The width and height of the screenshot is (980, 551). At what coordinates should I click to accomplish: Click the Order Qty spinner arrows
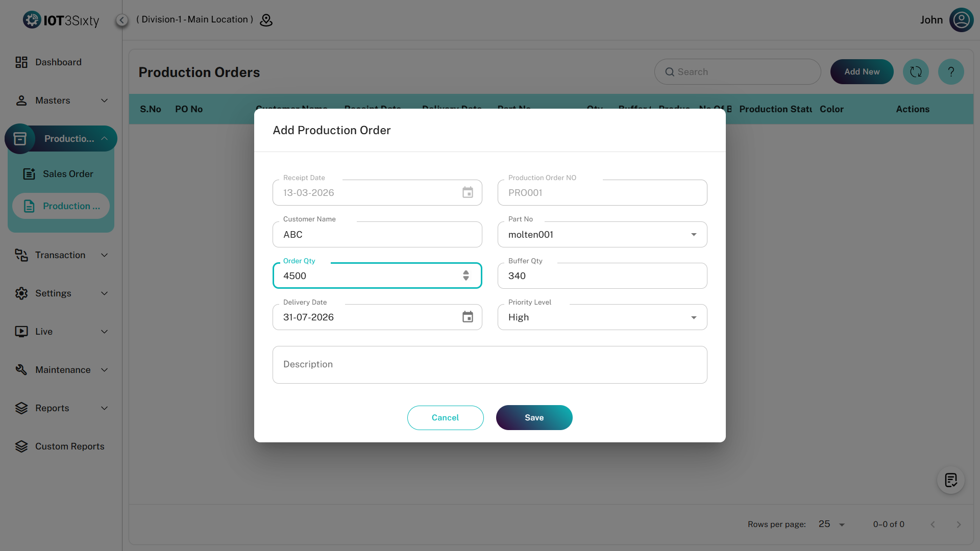point(465,275)
